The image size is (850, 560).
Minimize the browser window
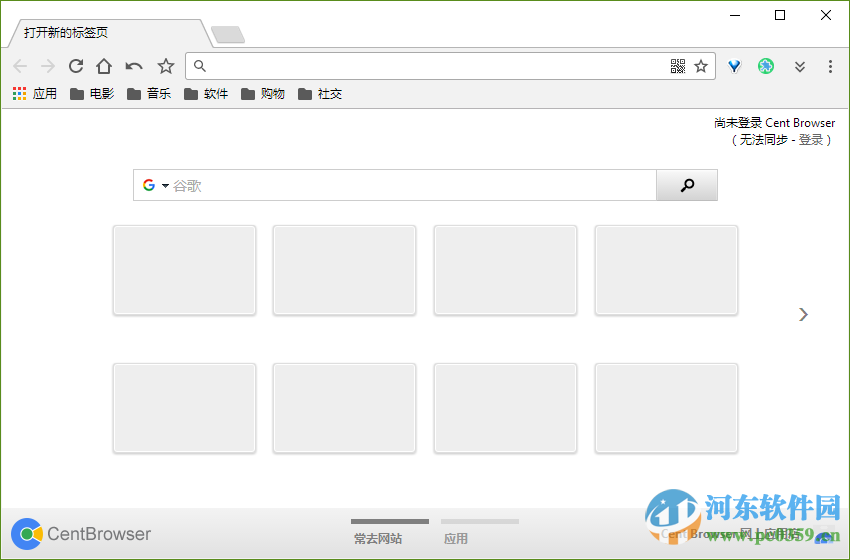735,15
